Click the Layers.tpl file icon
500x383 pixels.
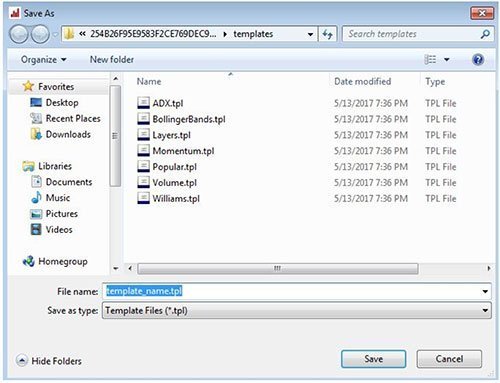(x=143, y=135)
